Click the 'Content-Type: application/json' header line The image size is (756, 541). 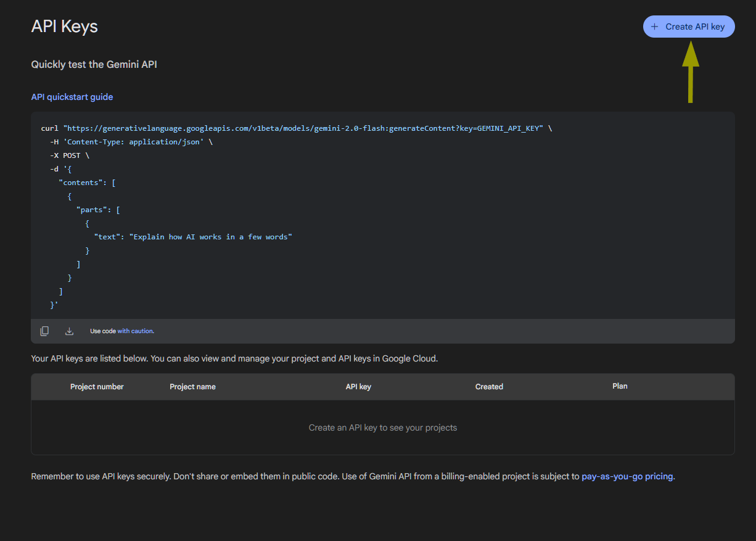[x=131, y=142]
